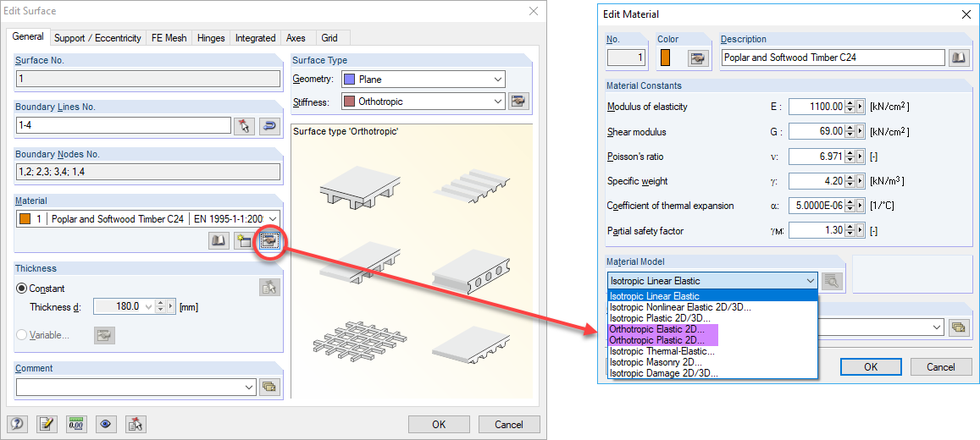Screen dimensions: 980x440
Task: Click the eye view icon at bottom
Action: pos(106,425)
